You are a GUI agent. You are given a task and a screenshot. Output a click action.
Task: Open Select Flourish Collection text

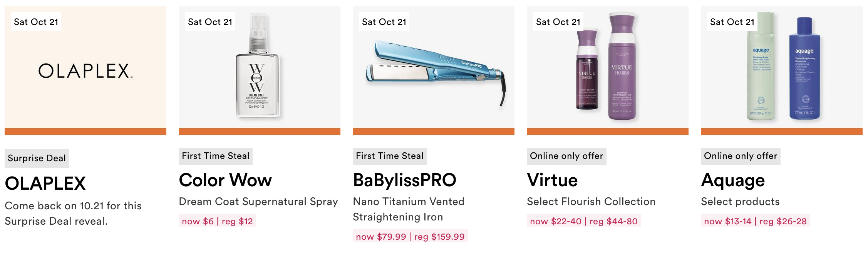click(591, 202)
